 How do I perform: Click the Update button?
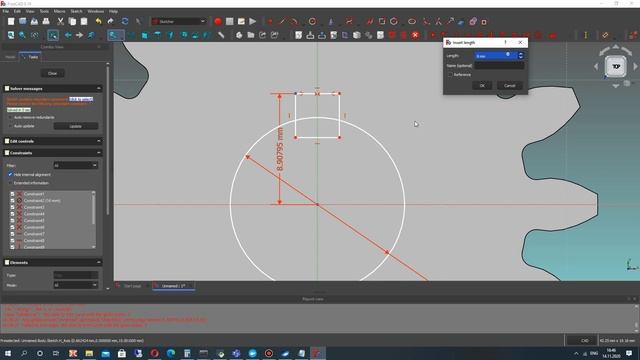[x=76, y=126]
